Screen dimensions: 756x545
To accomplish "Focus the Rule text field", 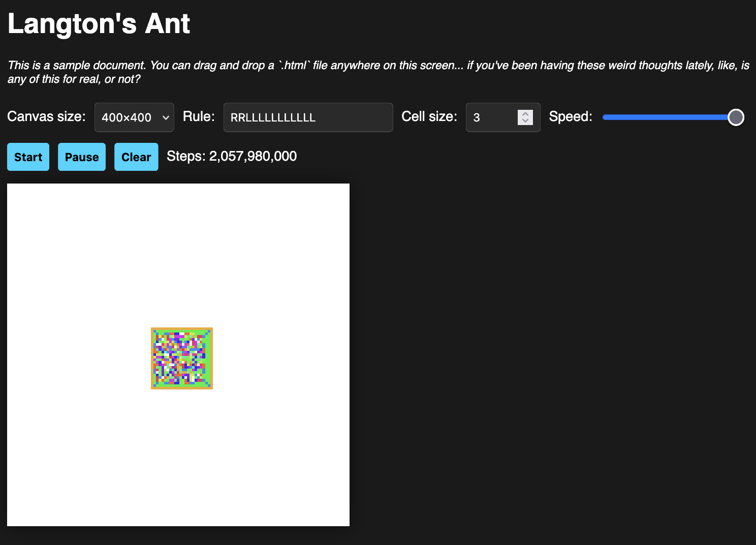I will click(308, 117).
